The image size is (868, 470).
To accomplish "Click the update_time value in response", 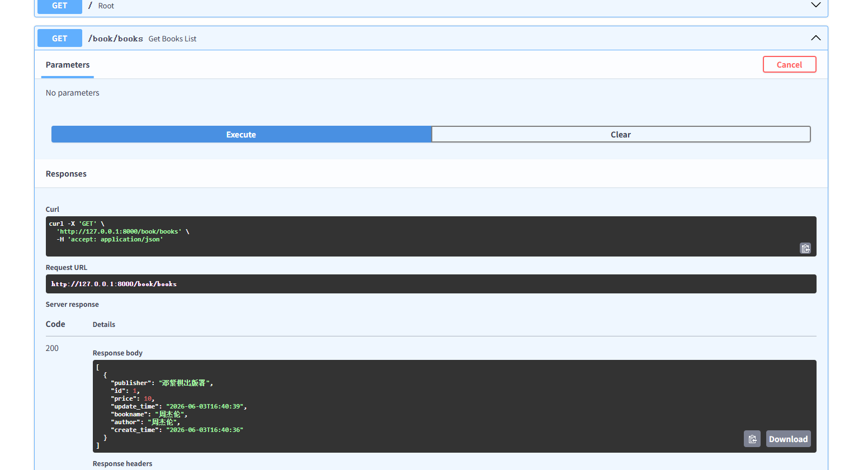I will coord(205,406).
